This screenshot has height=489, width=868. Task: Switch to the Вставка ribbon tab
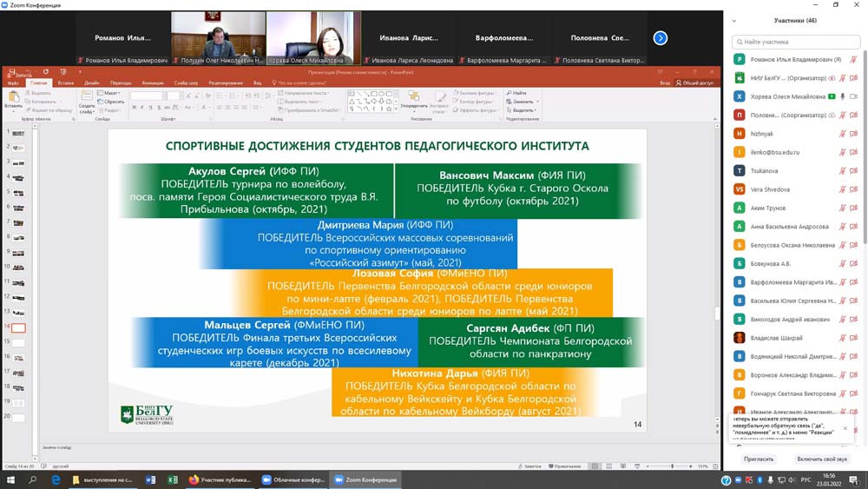[66, 83]
